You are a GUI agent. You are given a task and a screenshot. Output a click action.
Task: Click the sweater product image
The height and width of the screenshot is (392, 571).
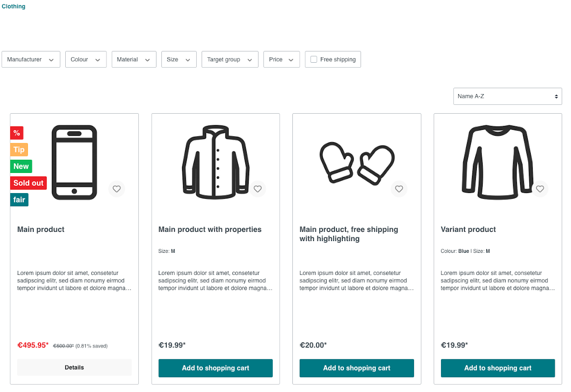pyautogui.click(x=498, y=162)
